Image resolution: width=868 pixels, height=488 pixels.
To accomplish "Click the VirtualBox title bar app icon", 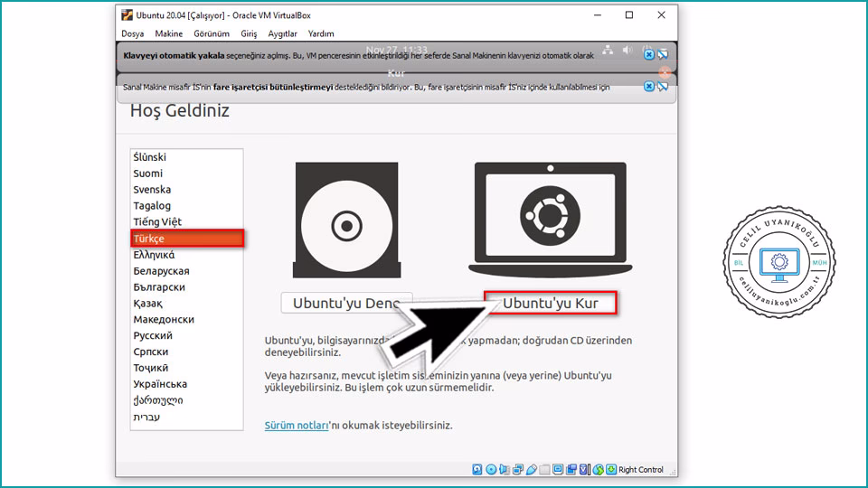I will point(127,15).
